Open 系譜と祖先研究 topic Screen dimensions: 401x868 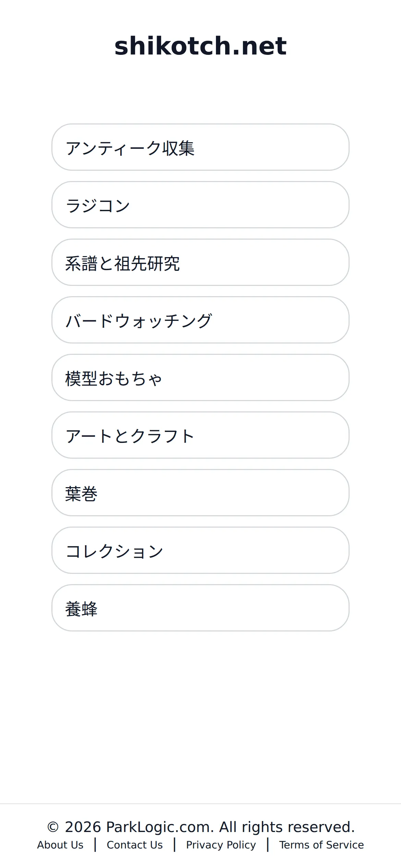[x=200, y=262]
